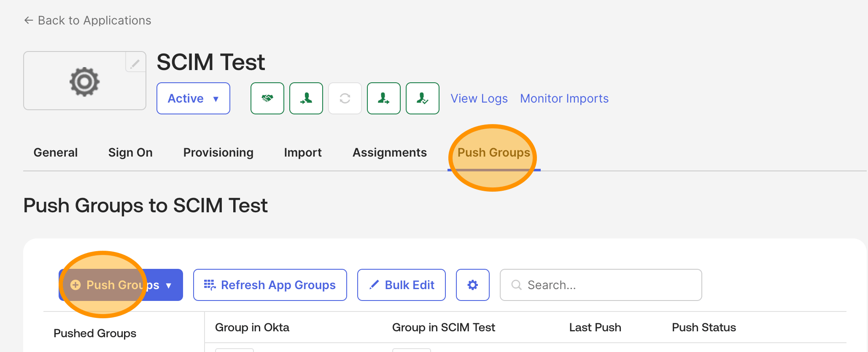Open the Monitor Imports link
This screenshot has height=352, width=868.
click(x=564, y=98)
